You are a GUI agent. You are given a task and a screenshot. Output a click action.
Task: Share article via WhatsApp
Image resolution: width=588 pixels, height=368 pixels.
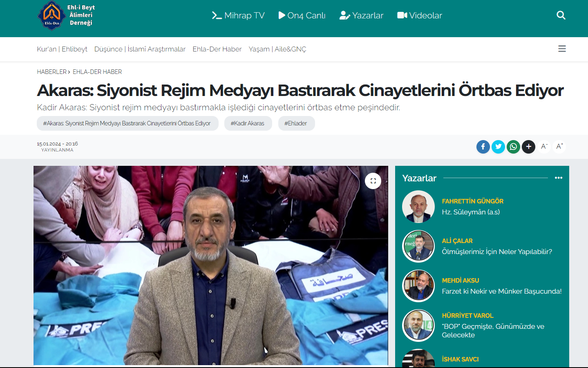513,147
